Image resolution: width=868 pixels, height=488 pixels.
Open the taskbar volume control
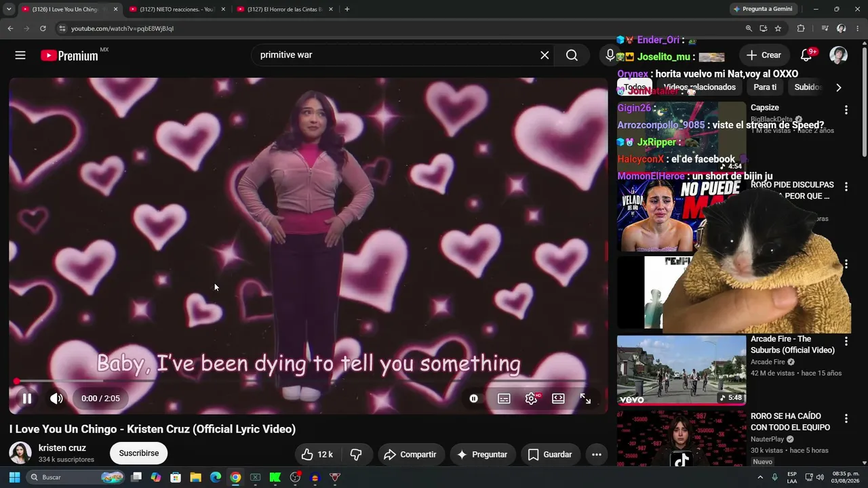click(820, 477)
